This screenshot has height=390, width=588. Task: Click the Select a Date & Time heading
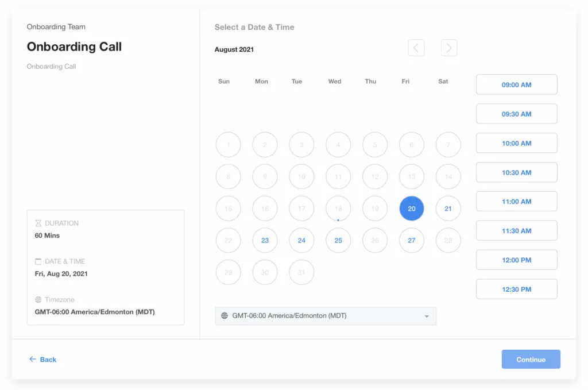[x=254, y=27]
